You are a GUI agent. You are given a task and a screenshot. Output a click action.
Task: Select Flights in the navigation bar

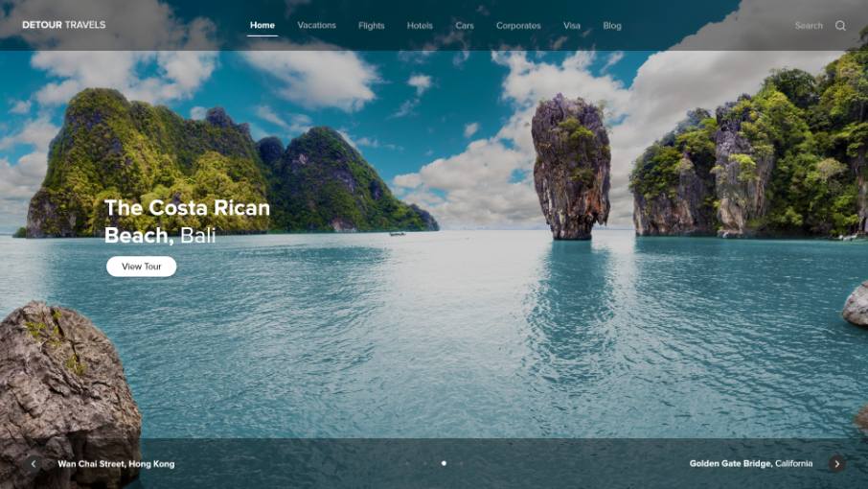(372, 26)
